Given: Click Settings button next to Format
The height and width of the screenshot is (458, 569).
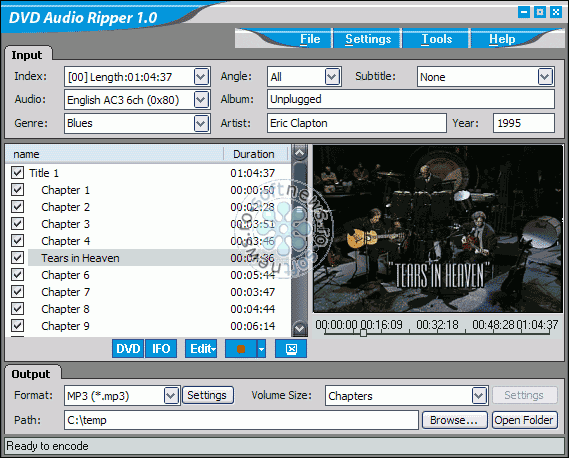Looking at the screenshot, I should click(207, 395).
